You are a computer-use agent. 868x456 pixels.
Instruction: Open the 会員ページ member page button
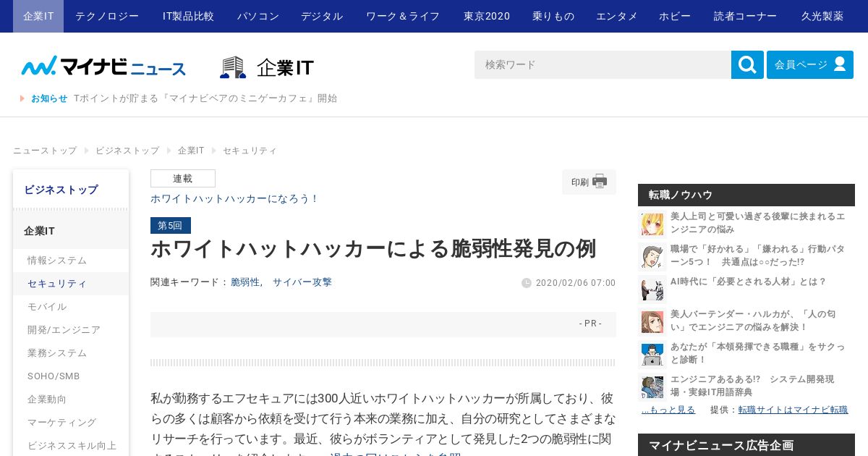pyautogui.click(x=810, y=65)
